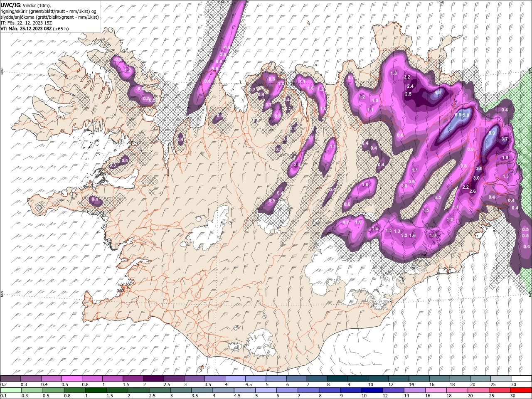Click the 25 label under the lower legend row
Viewport: 532px width, 399px height.
(492, 396)
